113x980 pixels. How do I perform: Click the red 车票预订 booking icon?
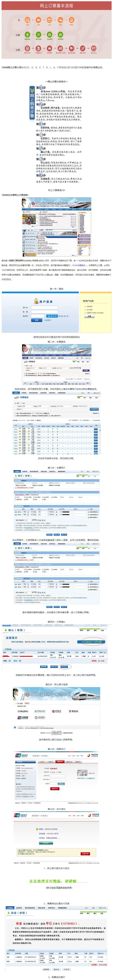pos(49,49)
